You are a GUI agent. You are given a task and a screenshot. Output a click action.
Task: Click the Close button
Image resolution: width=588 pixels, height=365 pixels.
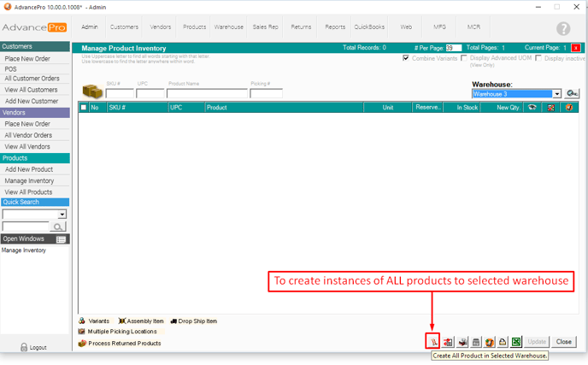pyautogui.click(x=563, y=342)
